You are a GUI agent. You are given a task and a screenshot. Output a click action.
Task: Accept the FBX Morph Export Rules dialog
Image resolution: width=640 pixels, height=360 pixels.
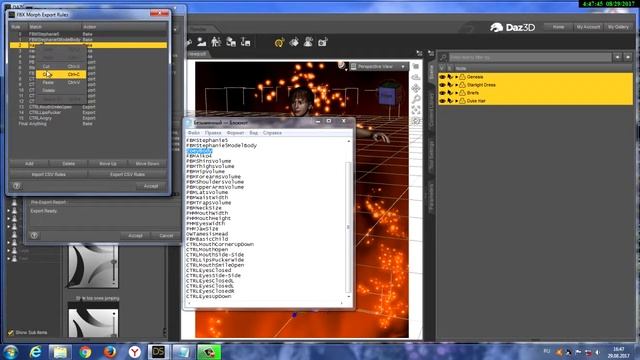tap(151, 186)
